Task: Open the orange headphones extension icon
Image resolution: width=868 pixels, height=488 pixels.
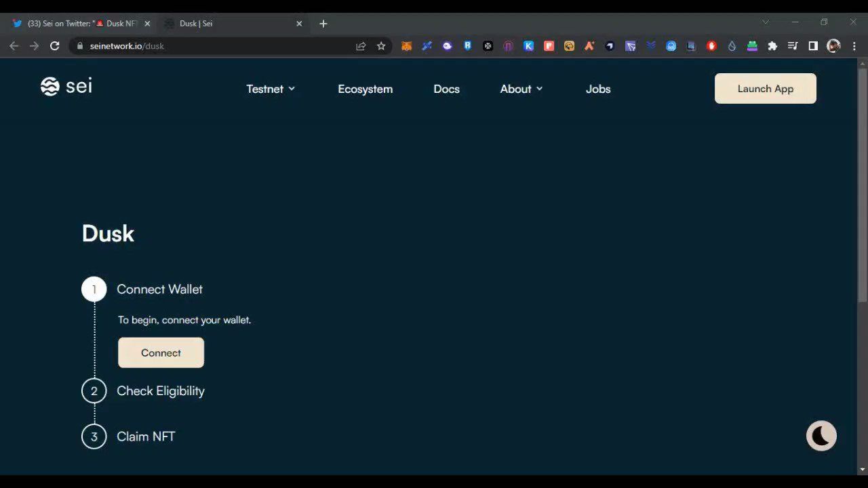Action: [x=569, y=46]
